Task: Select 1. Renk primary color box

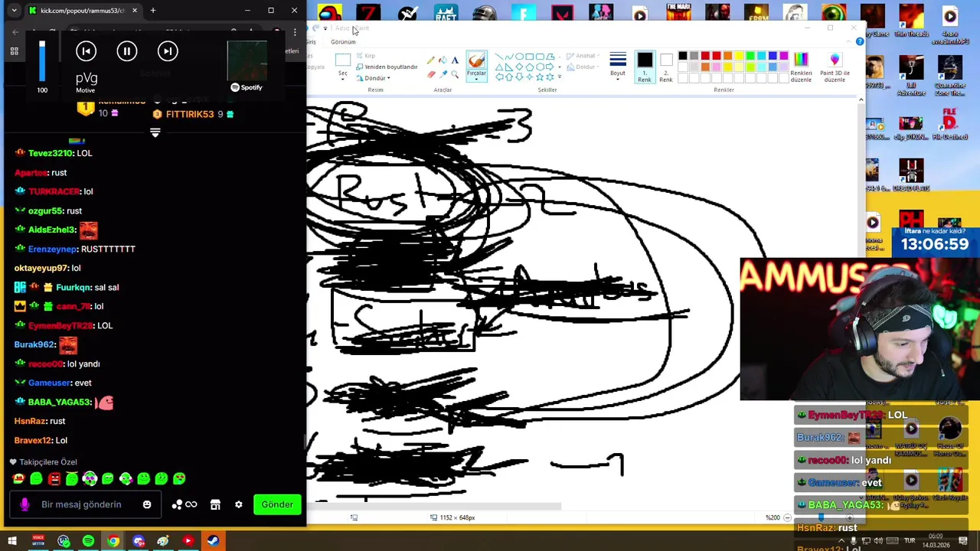Action: click(645, 67)
